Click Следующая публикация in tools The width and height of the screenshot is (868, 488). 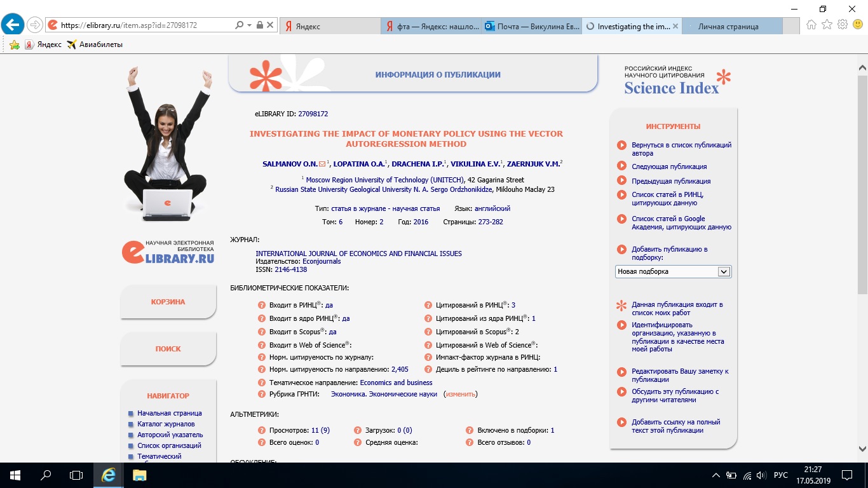point(669,166)
